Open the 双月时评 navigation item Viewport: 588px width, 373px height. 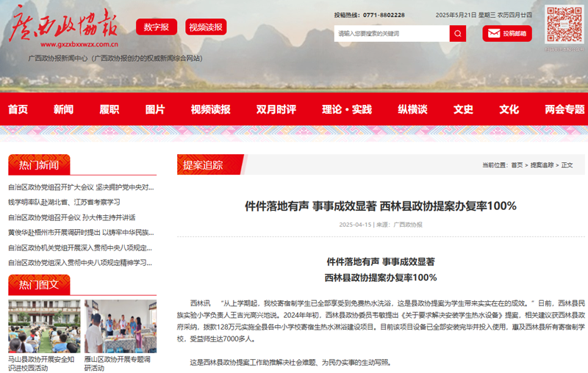(276, 109)
